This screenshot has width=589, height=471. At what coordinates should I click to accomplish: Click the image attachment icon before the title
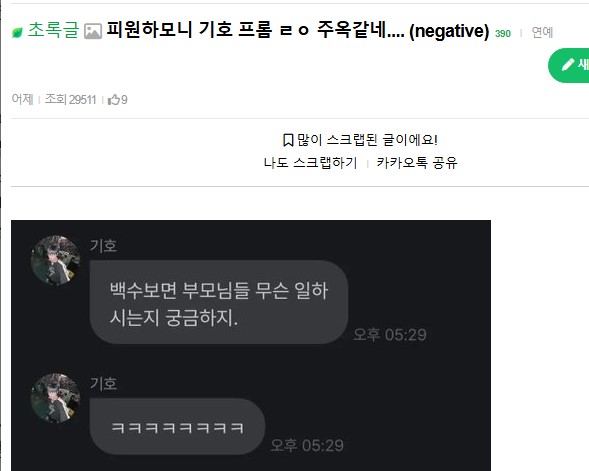(x=93, y=31)
